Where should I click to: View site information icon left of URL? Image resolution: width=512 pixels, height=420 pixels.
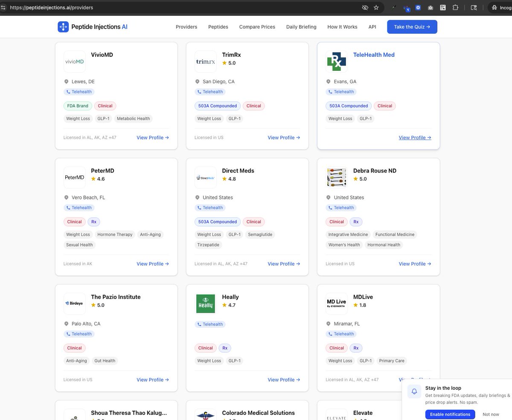click(3, 8)
